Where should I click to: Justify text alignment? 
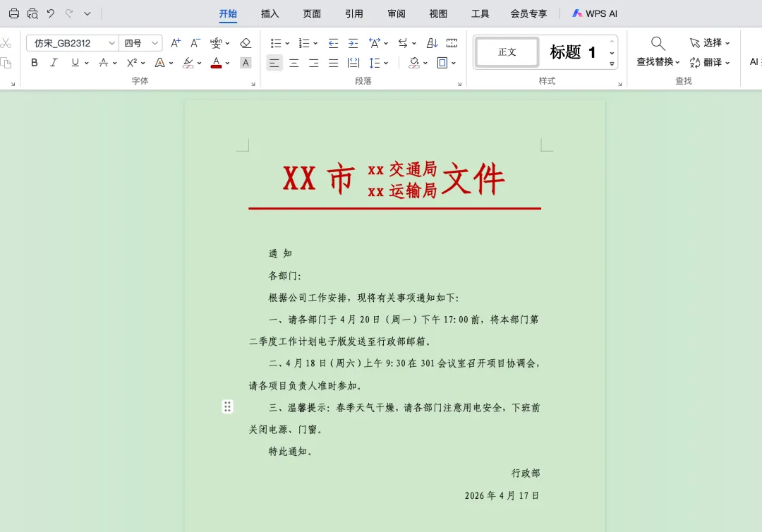click(x=333, y=63)
